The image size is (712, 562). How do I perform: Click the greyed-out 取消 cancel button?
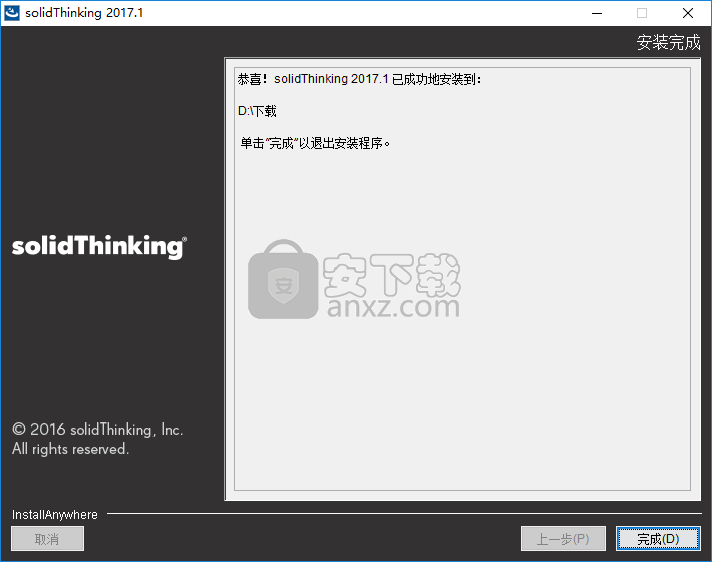(47, 538)
